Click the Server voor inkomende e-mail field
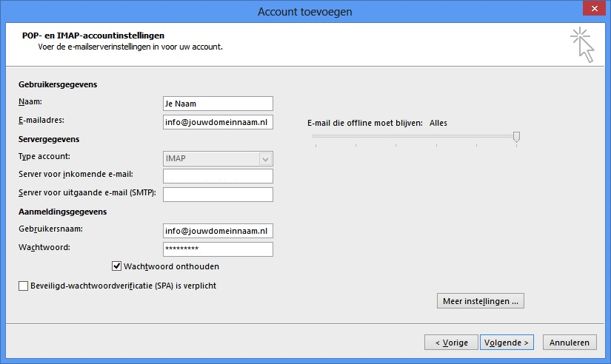Viewport: 611px width, 364px height. (218, 176)
